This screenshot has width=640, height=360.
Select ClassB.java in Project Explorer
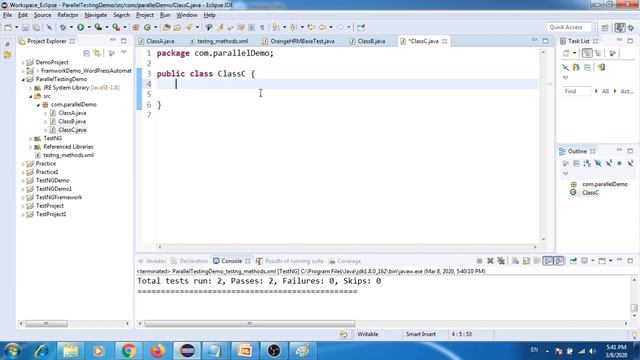pos(72,122)
